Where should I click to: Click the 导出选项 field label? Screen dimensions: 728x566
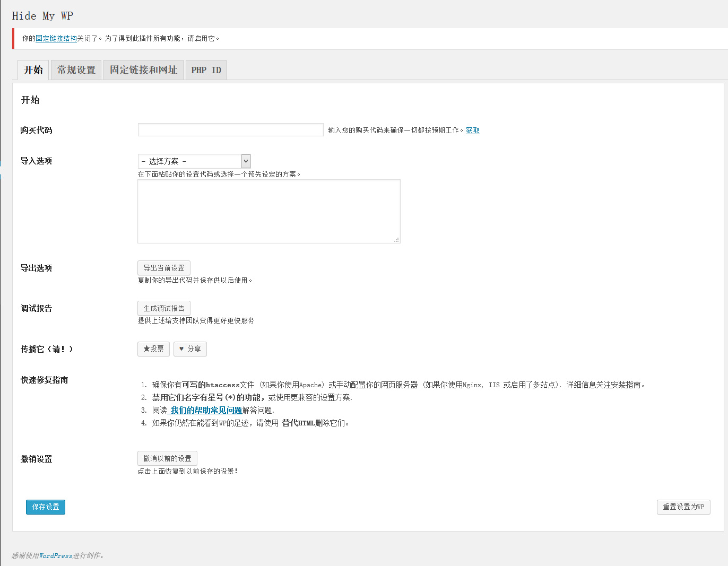pos(37,268)
